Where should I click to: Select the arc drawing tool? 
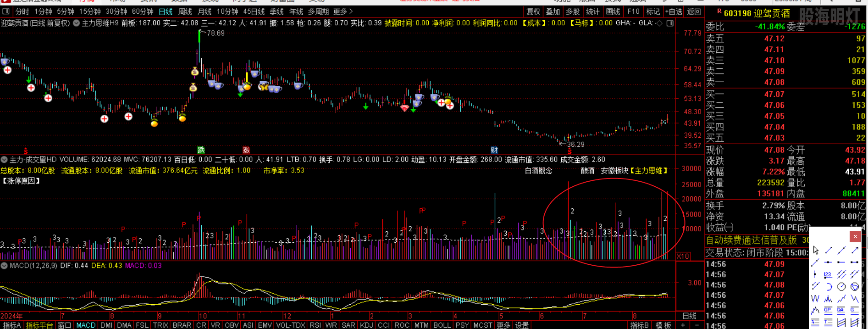828,287
